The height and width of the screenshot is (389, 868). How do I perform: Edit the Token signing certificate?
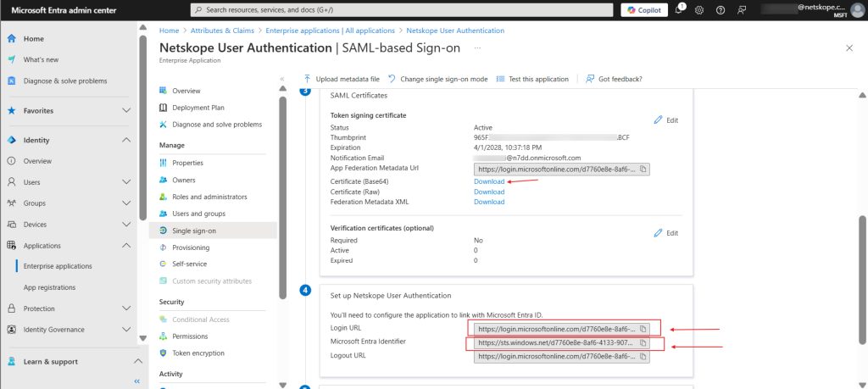666,120
